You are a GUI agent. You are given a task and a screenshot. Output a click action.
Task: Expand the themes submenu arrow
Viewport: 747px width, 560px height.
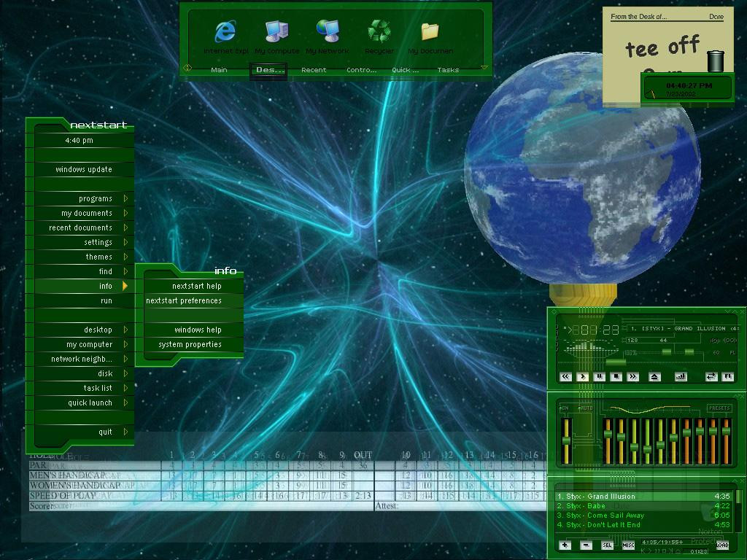pos(125,257)
